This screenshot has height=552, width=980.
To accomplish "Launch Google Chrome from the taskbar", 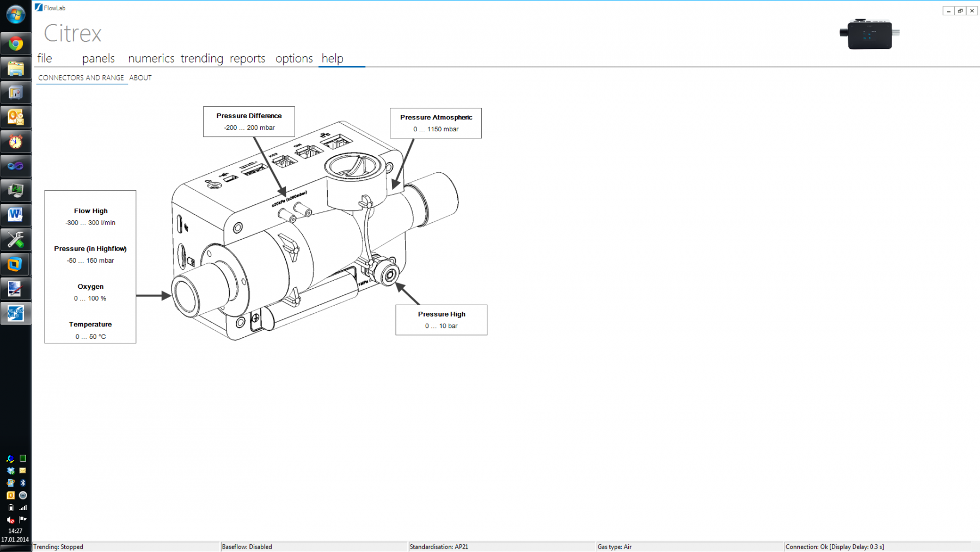I will (16, 44).
